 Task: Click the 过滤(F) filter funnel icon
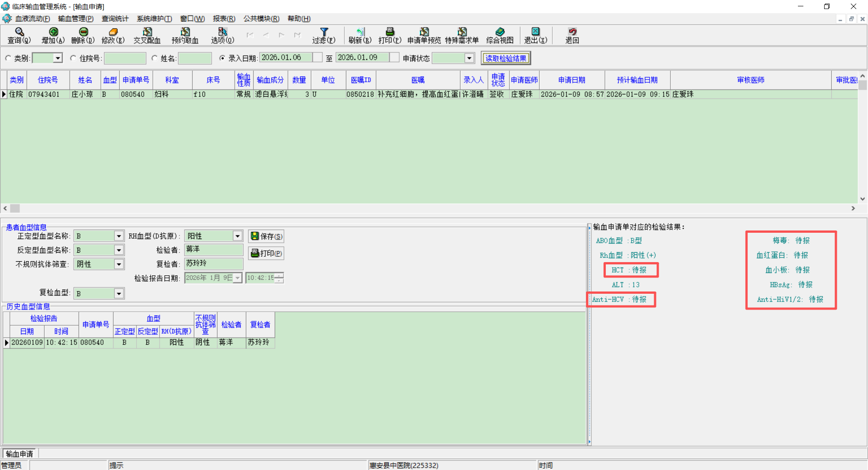pyautogui.click(x=324, y=35)
